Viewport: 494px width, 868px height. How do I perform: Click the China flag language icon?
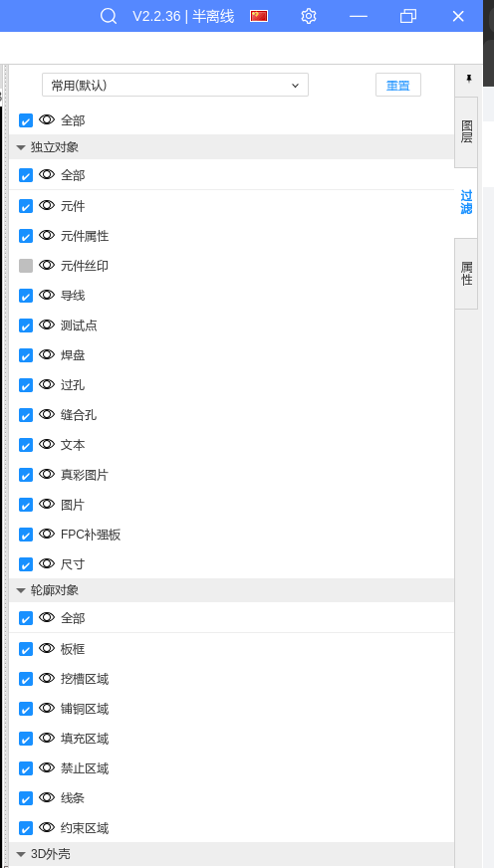(259, 16)
